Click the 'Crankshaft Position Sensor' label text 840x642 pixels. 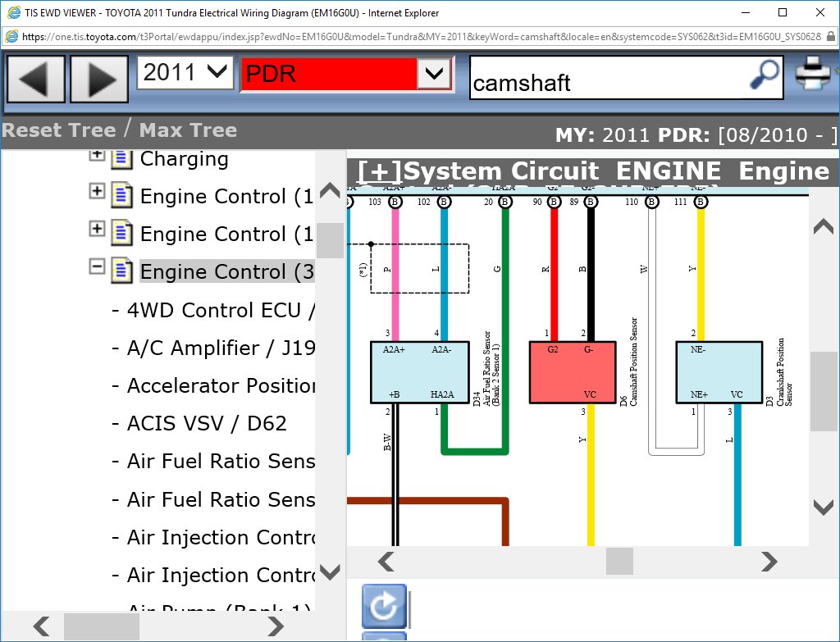point(784,371)
